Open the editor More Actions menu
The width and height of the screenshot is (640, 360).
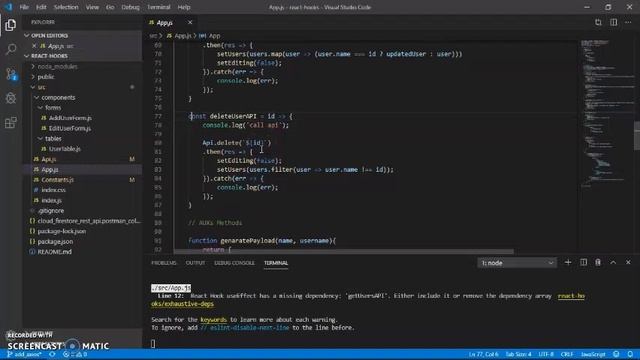point(628,22)
